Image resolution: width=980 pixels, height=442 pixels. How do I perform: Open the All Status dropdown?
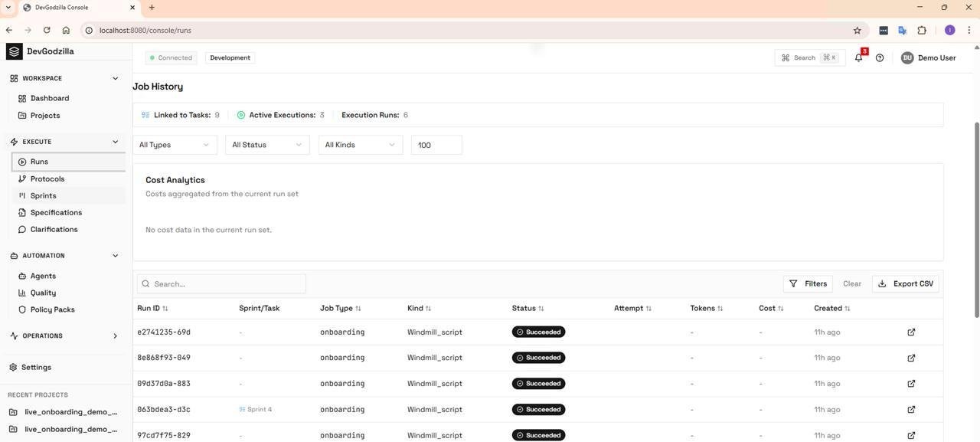pos(267,145)
